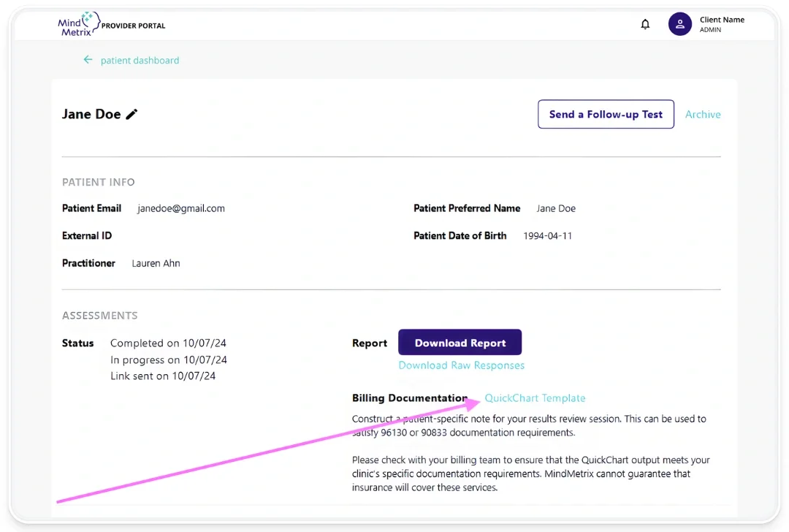789x532 pixels.
Task: Click Send a Follow-up Test button
Action: [606, 115]
